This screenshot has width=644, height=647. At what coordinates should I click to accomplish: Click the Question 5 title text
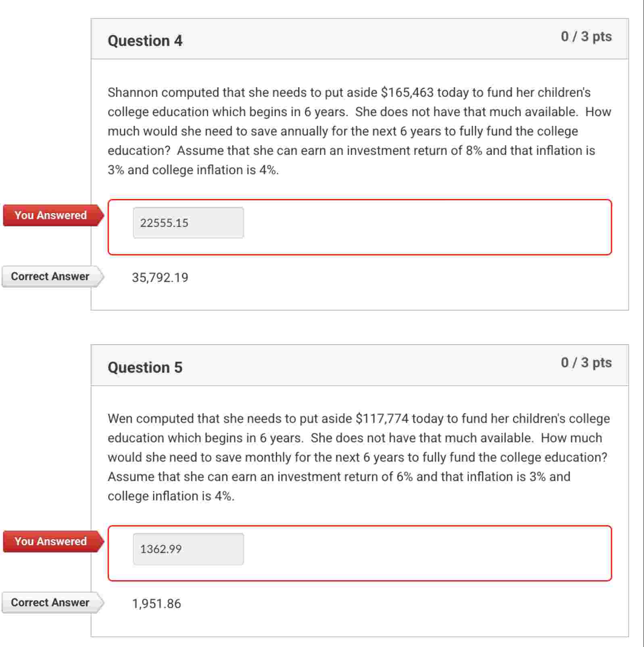click(145, 367)
